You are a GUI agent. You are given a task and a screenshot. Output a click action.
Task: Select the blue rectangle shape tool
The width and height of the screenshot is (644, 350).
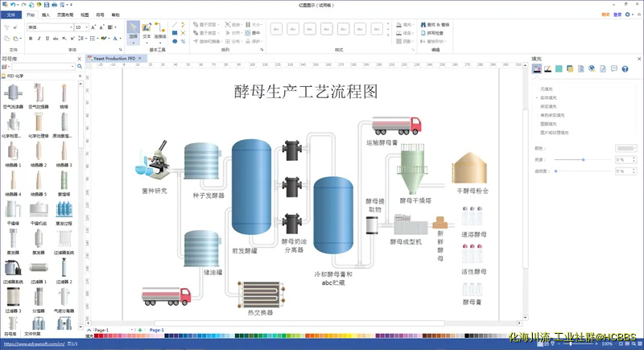[x=175, y=33]
